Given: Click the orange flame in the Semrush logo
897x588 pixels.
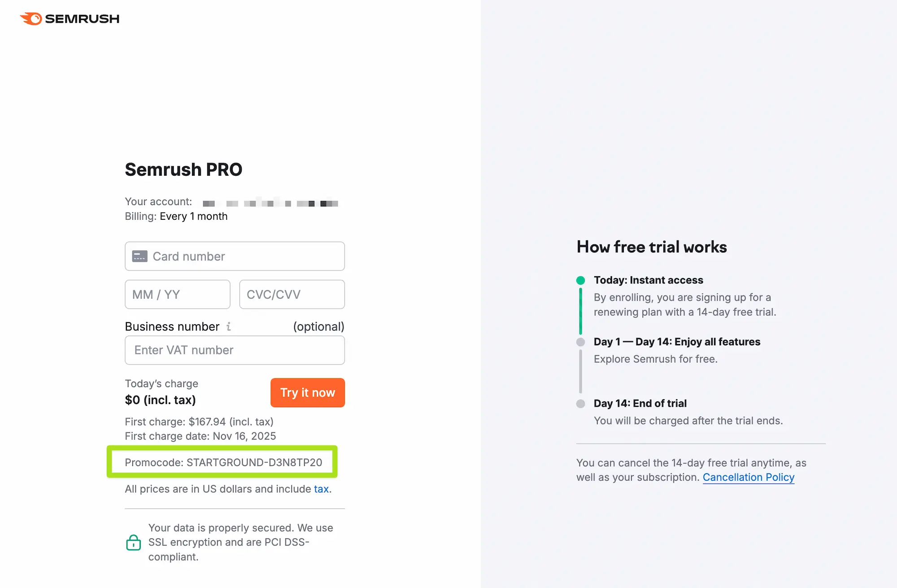Looking at the screenshot, I should [30, 18].
